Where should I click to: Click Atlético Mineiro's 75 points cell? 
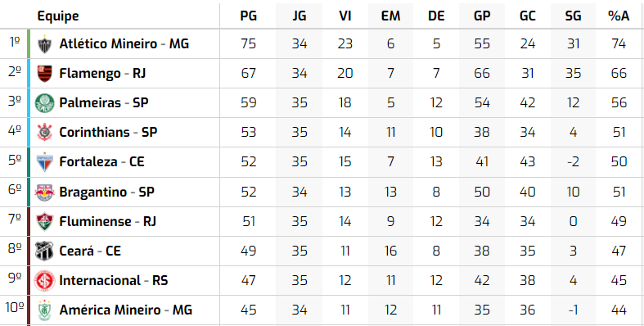[x=249, y=43]
